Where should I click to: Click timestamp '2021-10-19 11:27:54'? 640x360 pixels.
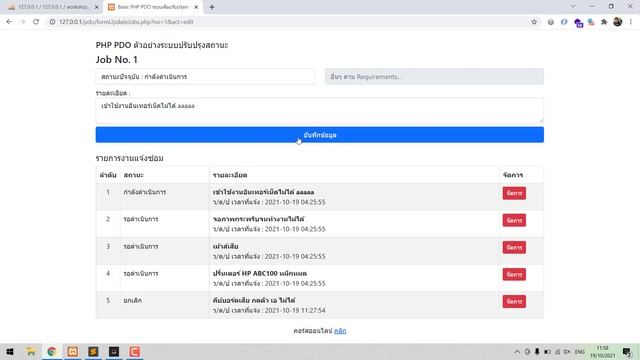coord(295,311)
